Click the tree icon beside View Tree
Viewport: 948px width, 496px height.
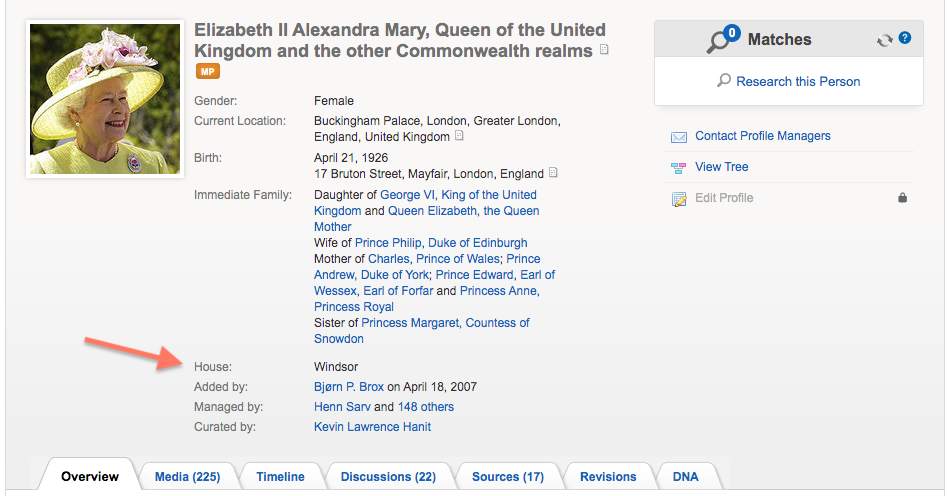679,168
